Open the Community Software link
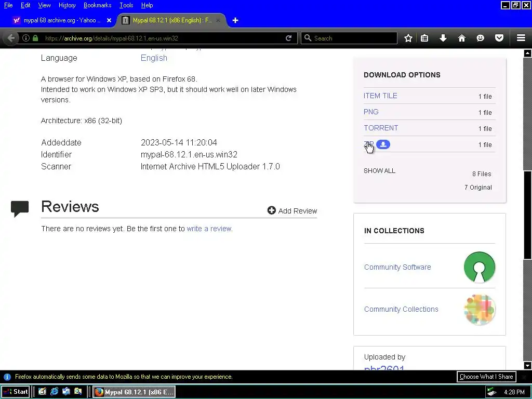The width and height of the screenshot is (532, 399). 397,267
